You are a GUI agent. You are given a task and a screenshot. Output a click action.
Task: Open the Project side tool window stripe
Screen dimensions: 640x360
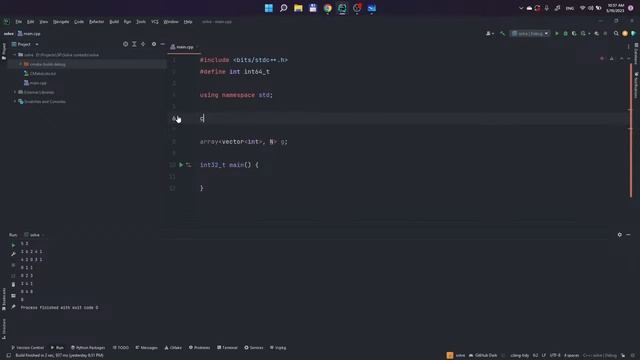pyautogui.click(x=4, y=51)
